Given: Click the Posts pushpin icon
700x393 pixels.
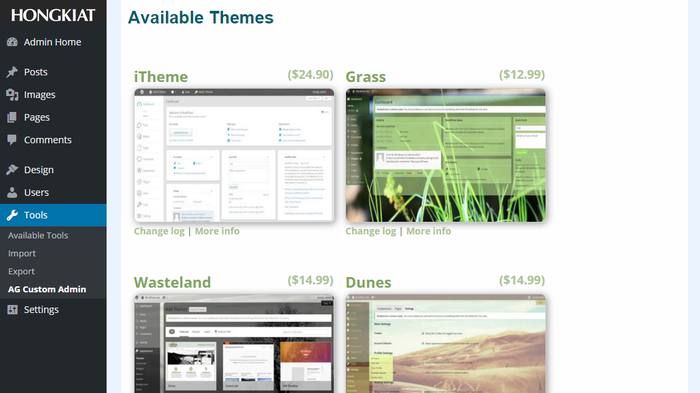Looking at the screenshot, I should coord(12,72).
